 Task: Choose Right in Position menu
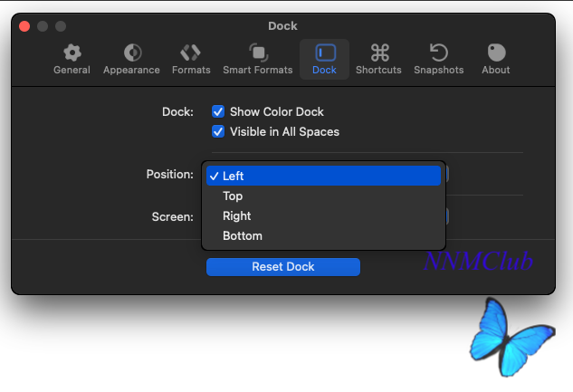pos(323,215)
